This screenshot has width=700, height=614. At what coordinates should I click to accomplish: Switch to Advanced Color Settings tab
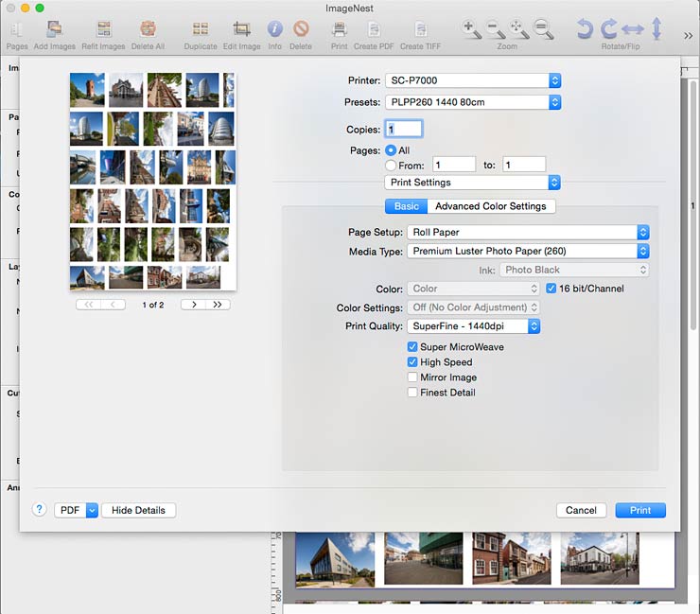click(491, 206)
